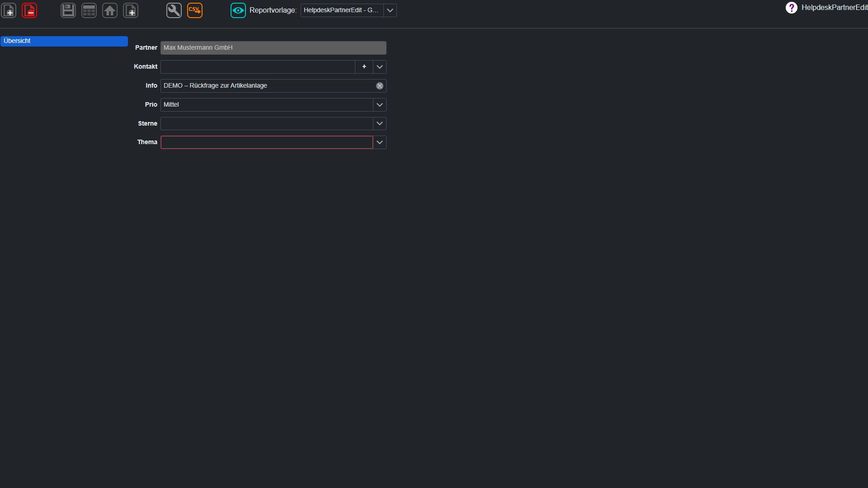868x488 pixels.
Task: Click the orange CSV export icon
Action: [x=195, y=10]
